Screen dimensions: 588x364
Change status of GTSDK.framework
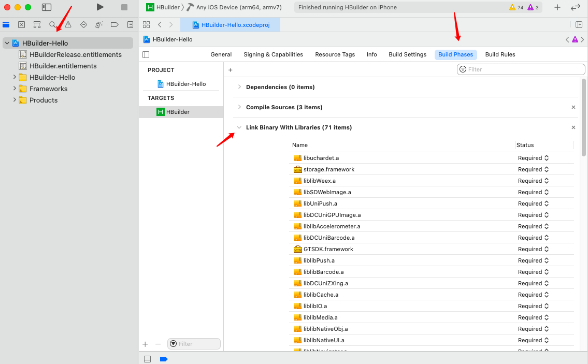pyautogui.click(x=533, y=249)
